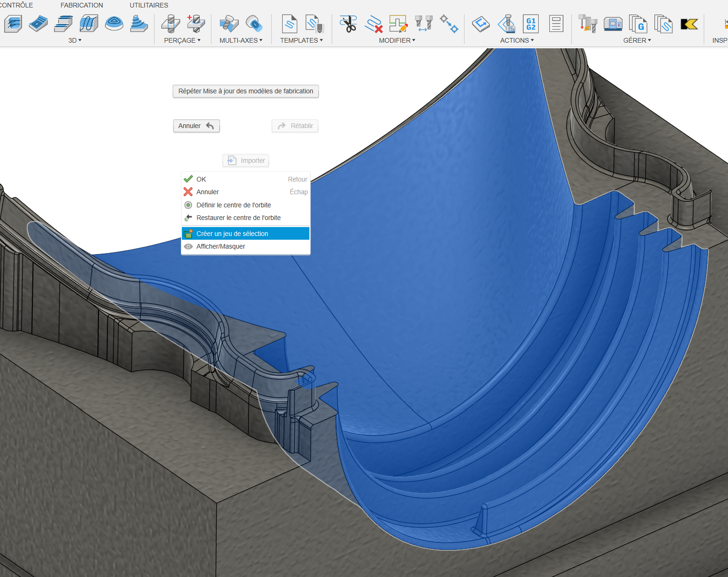Choose Créer un jeu de sélection

point(232,234)
